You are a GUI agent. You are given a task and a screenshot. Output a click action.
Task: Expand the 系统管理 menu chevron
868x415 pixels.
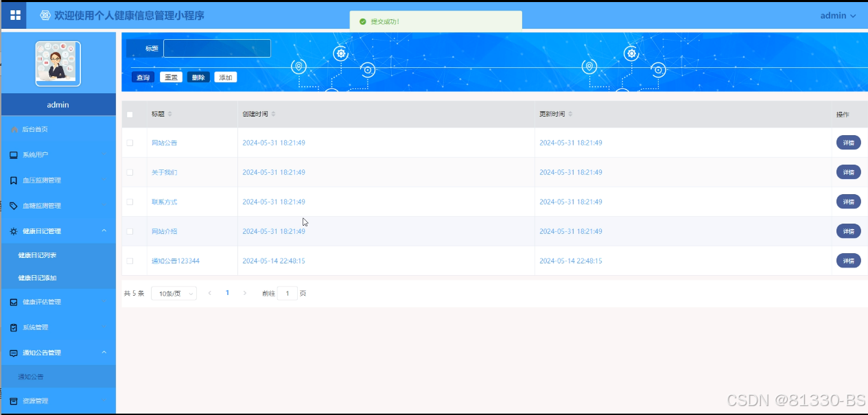point(104,327)
